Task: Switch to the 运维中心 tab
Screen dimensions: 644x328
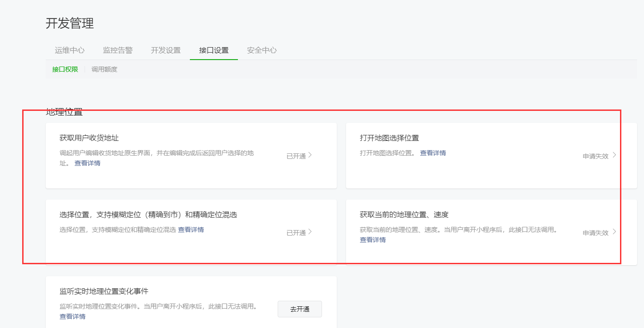Action: pyautogui.click(x=69, y=50)
